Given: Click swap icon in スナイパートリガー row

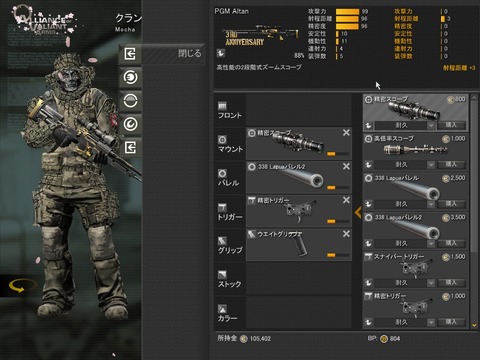Looking at the screenshot, I should coord(369,283).
